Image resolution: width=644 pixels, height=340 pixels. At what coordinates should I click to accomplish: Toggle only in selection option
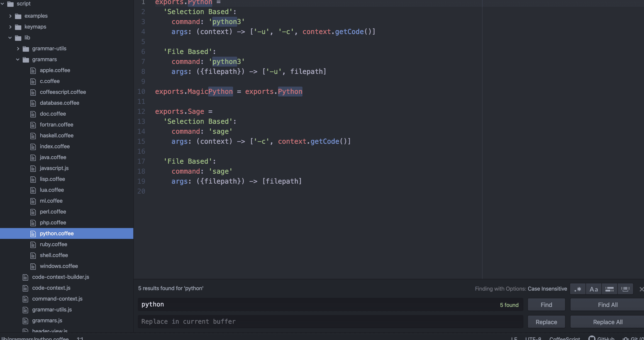click(609, 289)
